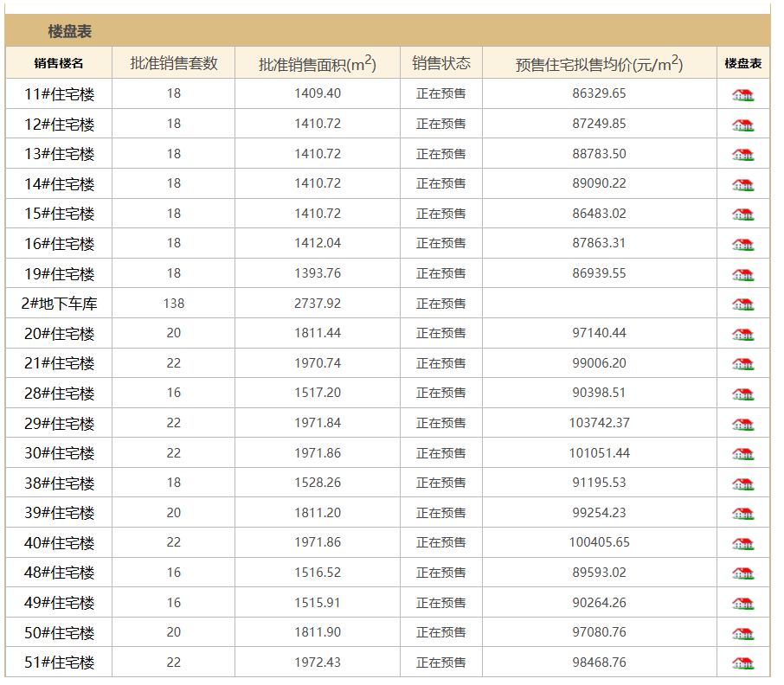Open house icon for 11#住宅楼 row
The width and height of the screenshot is (784, 685).
pos(742,95)
